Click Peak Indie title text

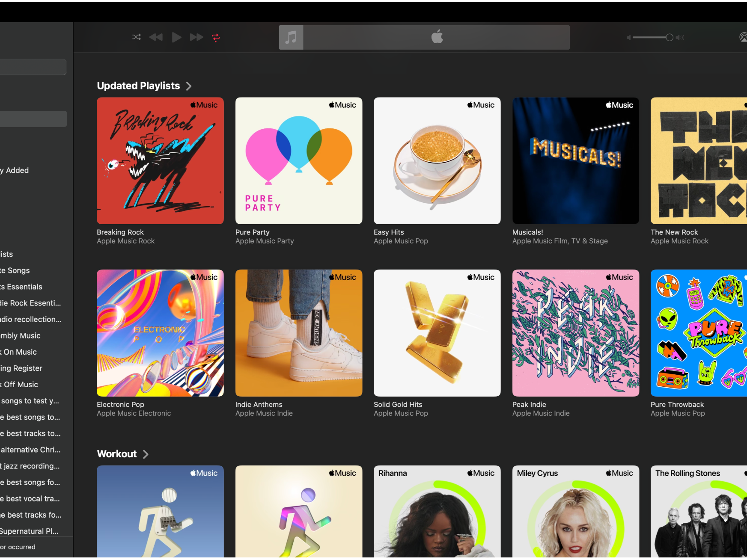pos(529,405)
